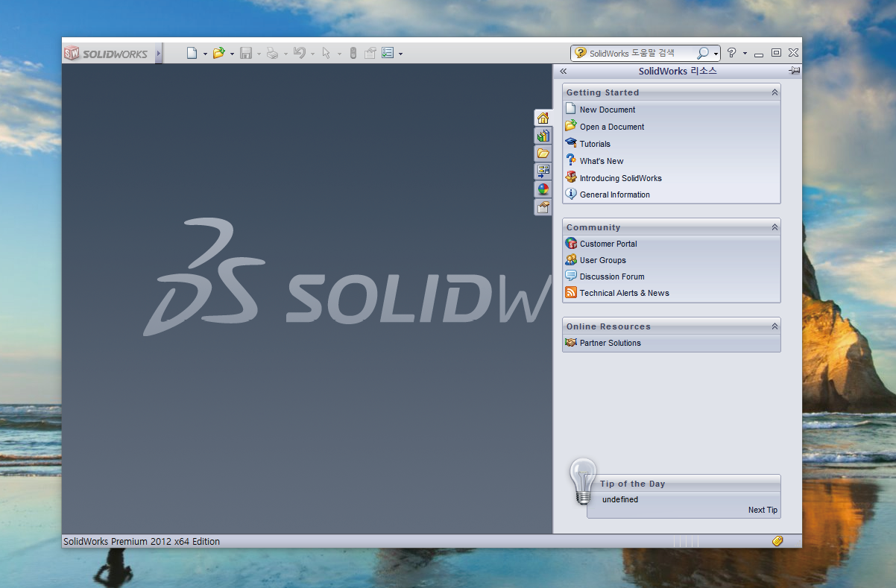
Task: Minimize the SolidWorks window
Action: coord(759,54)
